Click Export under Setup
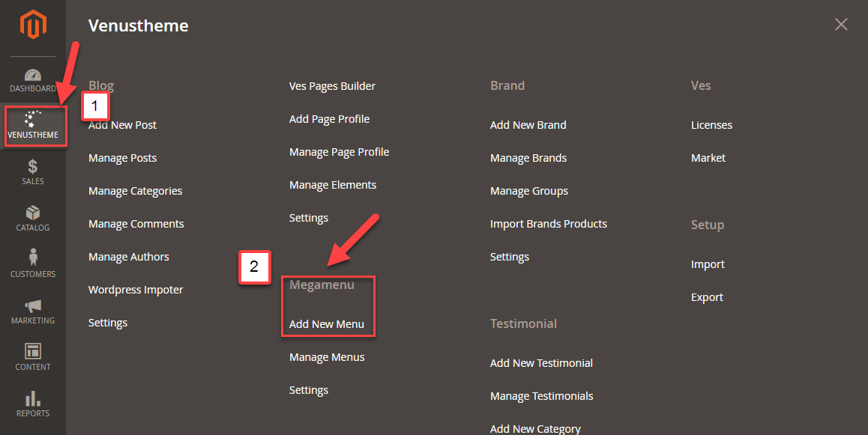 tap(707, 297)
